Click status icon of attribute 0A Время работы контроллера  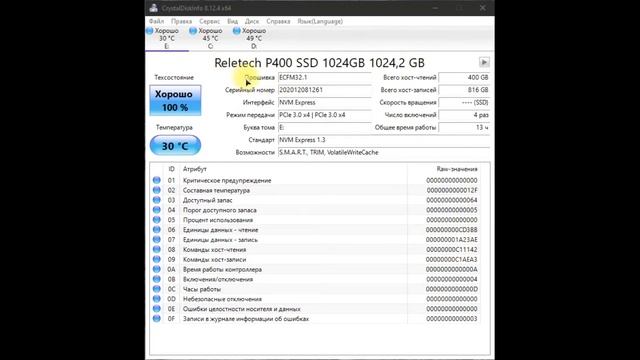pyautogui.click(x=157, y=269)
